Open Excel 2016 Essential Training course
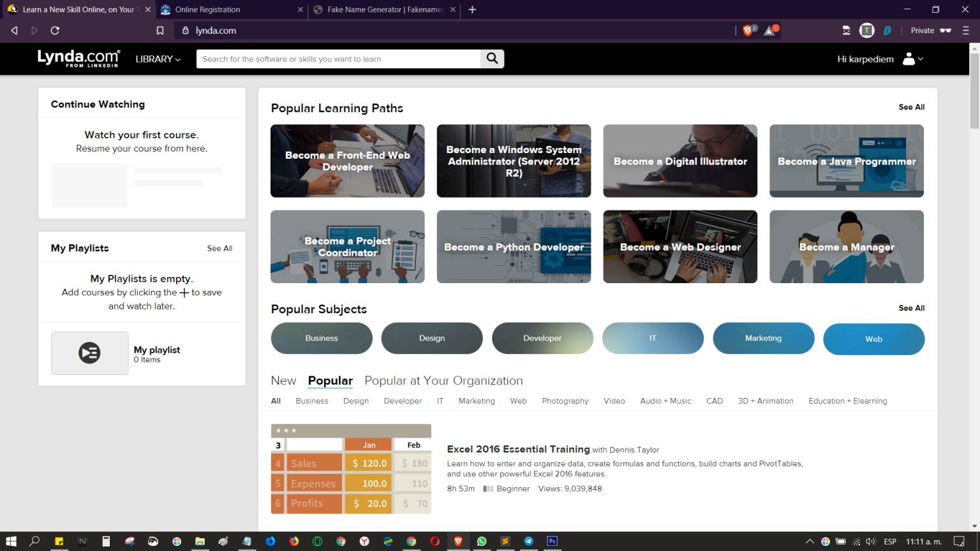Screen dimensions: 980x551 518,449
